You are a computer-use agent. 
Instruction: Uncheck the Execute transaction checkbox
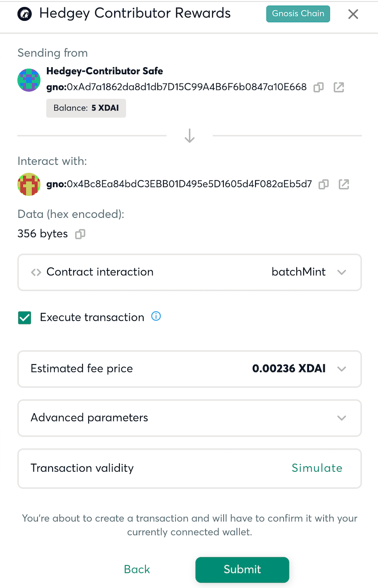25,317
